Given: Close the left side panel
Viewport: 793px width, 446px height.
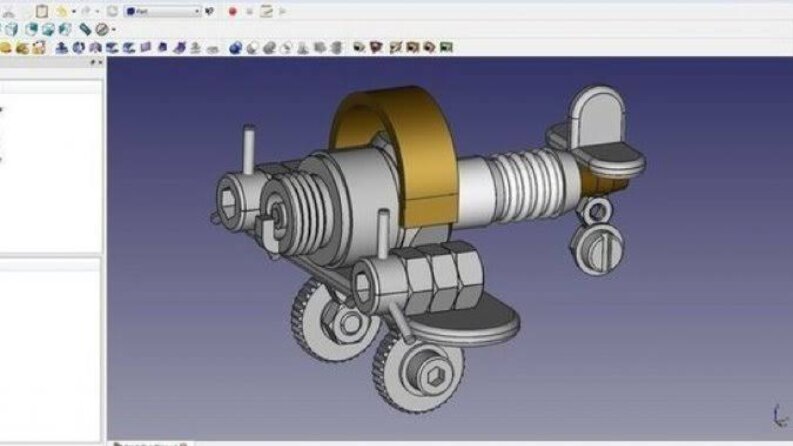Looking at the screenshot, I should point(100,62).
